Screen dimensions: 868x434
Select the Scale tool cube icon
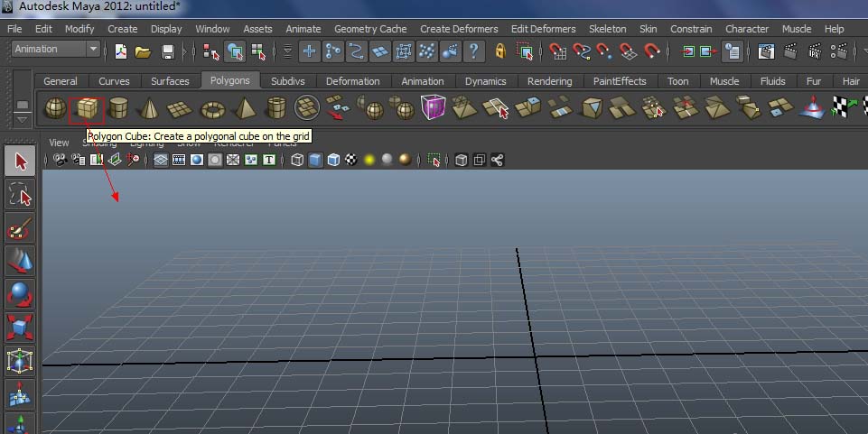click(x=21, y=328)
